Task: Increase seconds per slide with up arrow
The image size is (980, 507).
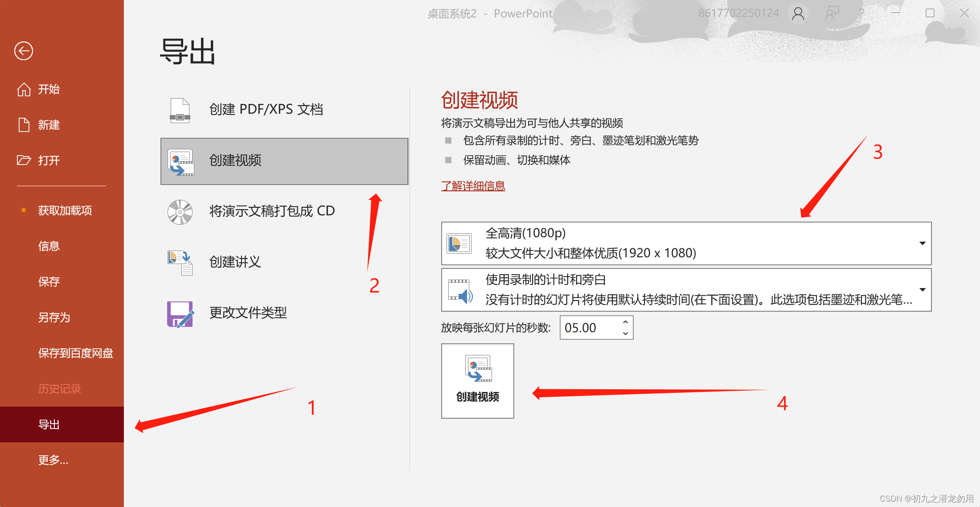Action: pyautogui.click(x=625, y=322)
